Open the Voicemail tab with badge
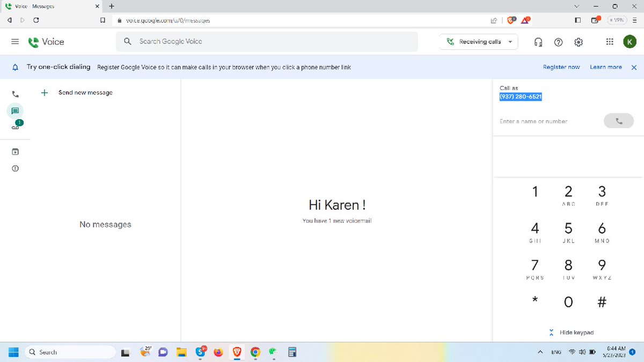The height and width of the screenshot is (362, 644). click(x=16, y=126)
